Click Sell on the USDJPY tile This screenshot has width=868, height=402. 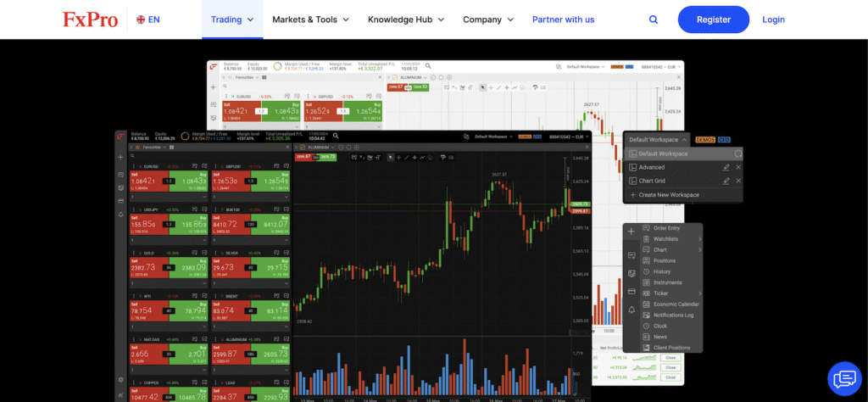pos(149,224)
